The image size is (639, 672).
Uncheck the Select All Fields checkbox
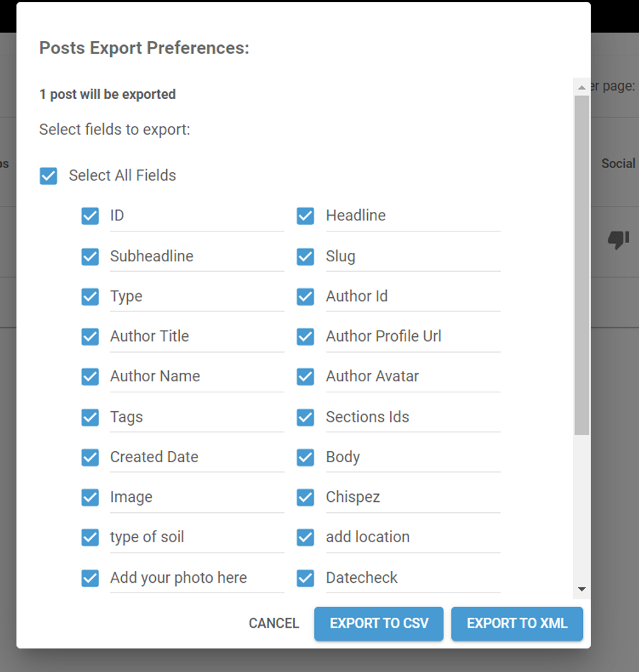point(48,176)
